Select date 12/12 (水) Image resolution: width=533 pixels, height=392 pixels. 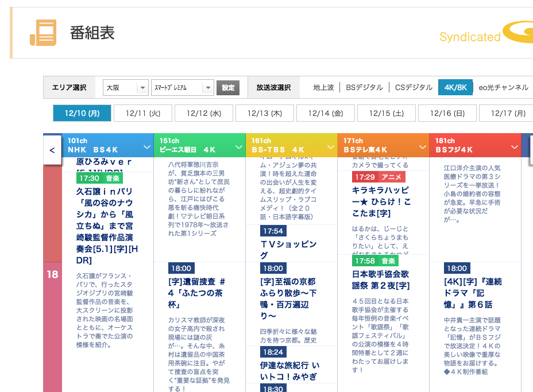[x=204, y=113]
